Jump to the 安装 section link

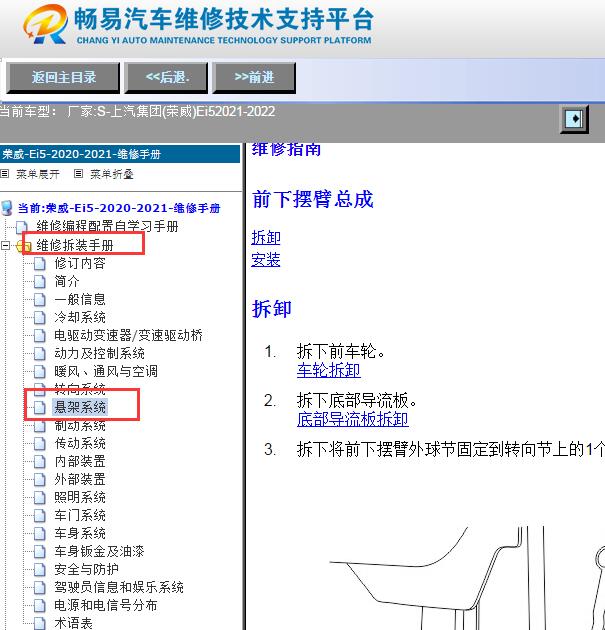[x=266, y=260]
